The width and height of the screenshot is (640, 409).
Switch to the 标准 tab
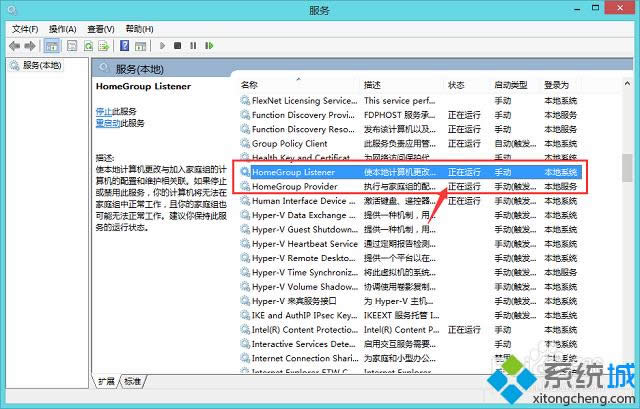coord(132,382)
